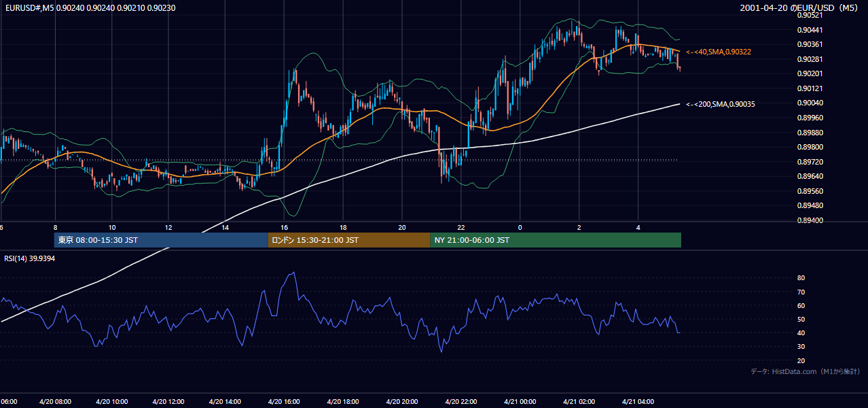Click the 4/20 16:00 bottom date label
This screenshot has height=408, width=868.
285,402
